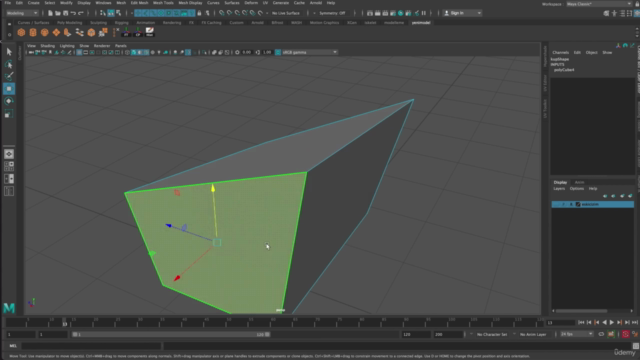The image size is (640, 360).
Task: Click the shelf icon labeled CP
Action: 138,32
